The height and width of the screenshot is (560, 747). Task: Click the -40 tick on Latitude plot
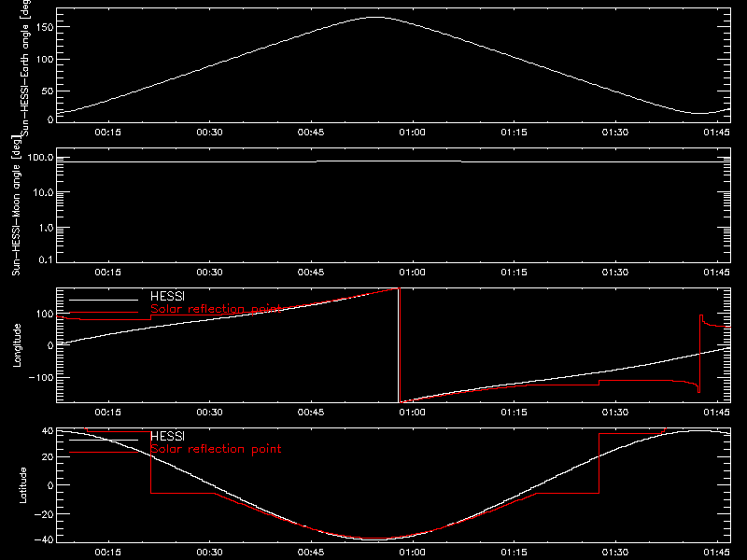point(44,540)
